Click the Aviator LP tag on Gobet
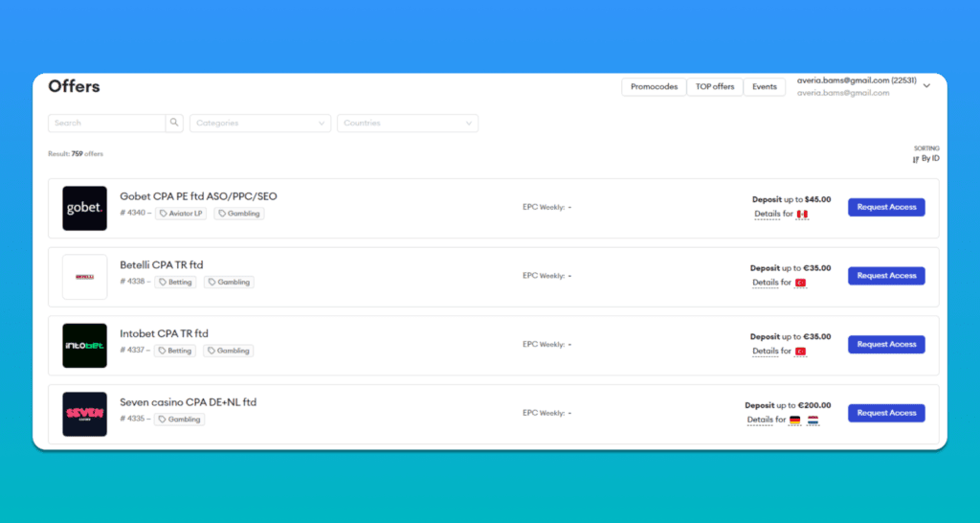The width and height of the screenshot is (980, 523). tap(182, 214)
